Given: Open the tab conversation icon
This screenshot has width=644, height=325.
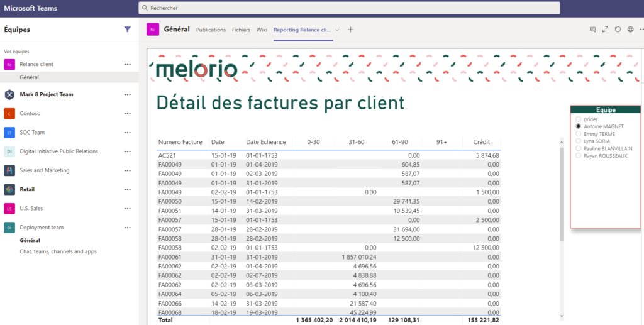Looking at the screenshot, I should tap(592, 30).
